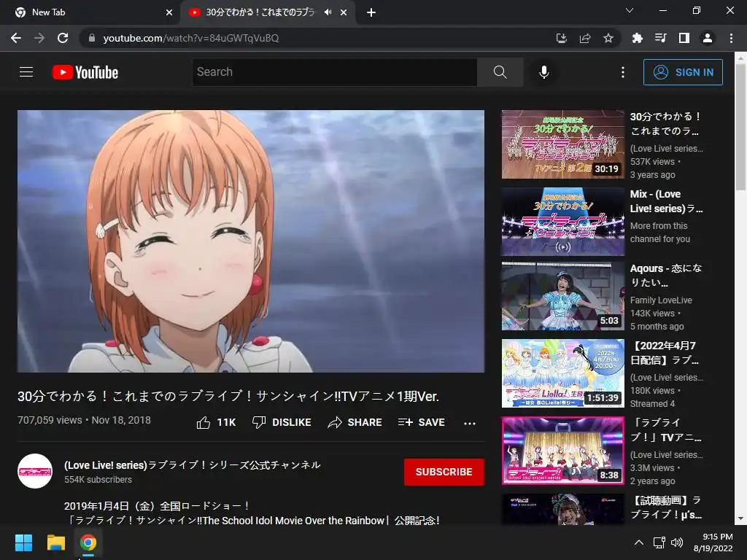Click the page scrollbar thumb

pos(741,127)
